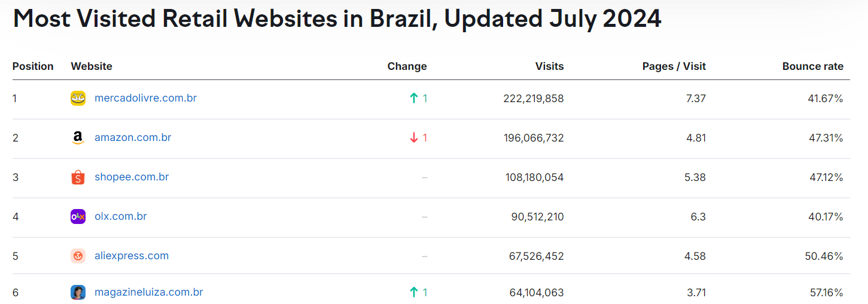This screenshot has height=304, width=868.
Task: Click green up arrow for magazineluiza
Action: (413, 293)
